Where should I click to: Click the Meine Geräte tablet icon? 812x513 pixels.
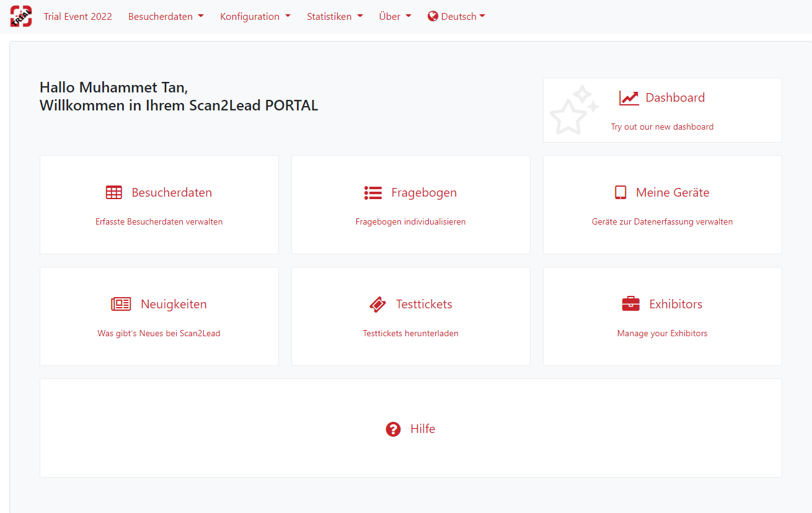pos(620,193)
